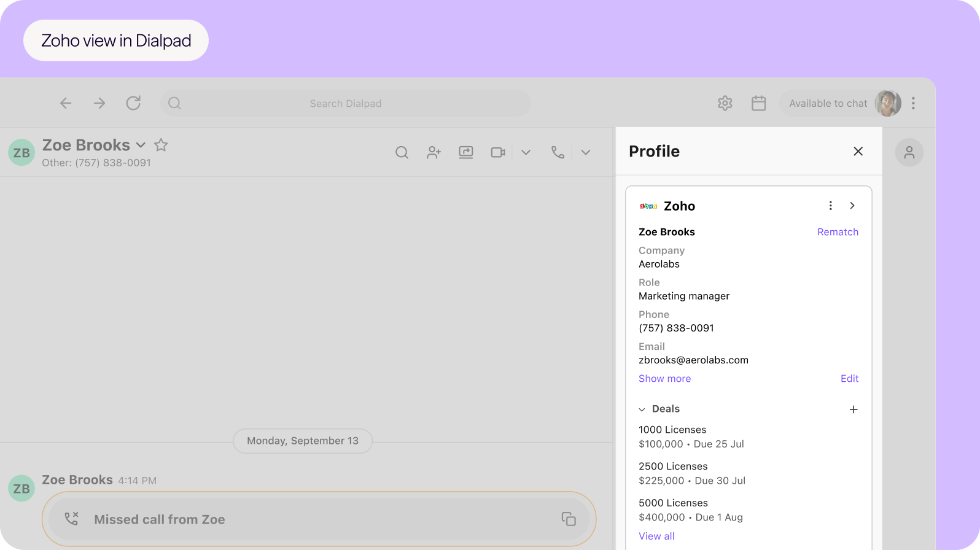
Task: Click $225,000 • Due 30 Jul line
Action: (692, 481)
